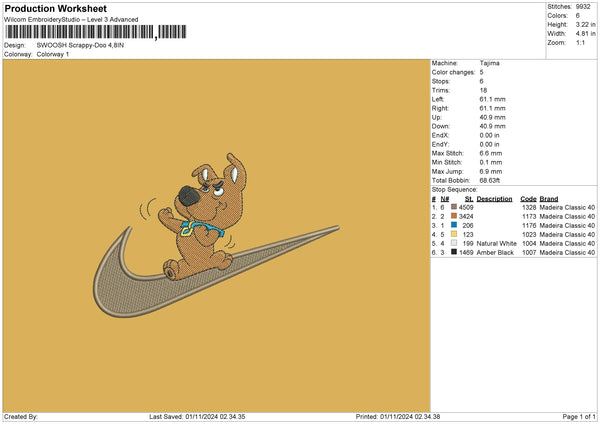Click the Amber Black color swatch
This screenshot has height=424, width=600.
[454, 252]
